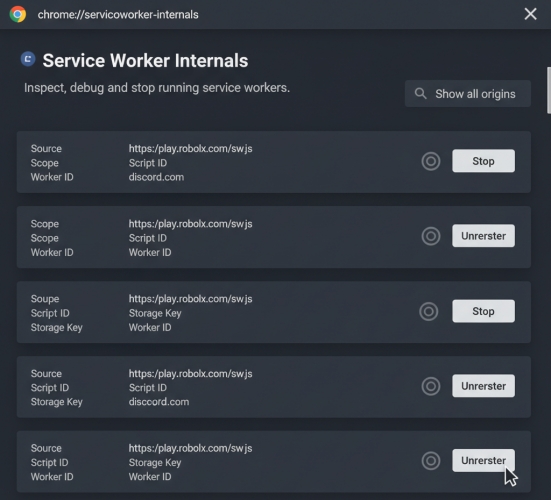This screenshot has width=551, height=500.
Task: Click the Script ID label in the Soupe card
Action: click(50, 313)
